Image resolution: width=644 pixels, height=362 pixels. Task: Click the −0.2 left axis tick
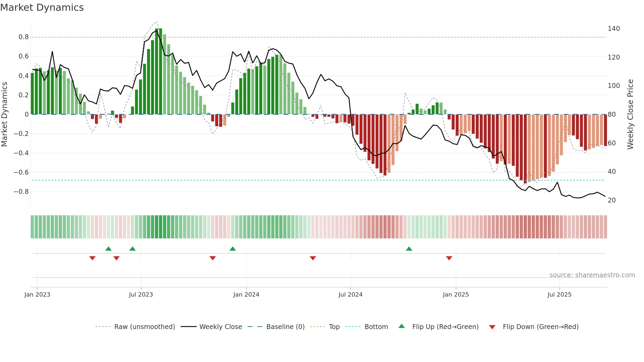[x=21, y=134]
